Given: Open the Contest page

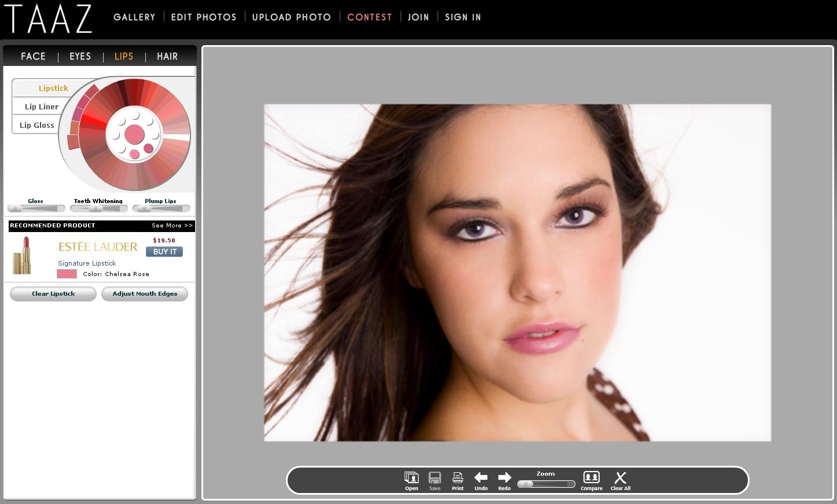Looking at the screenshot, I should (x=370, y=17).
